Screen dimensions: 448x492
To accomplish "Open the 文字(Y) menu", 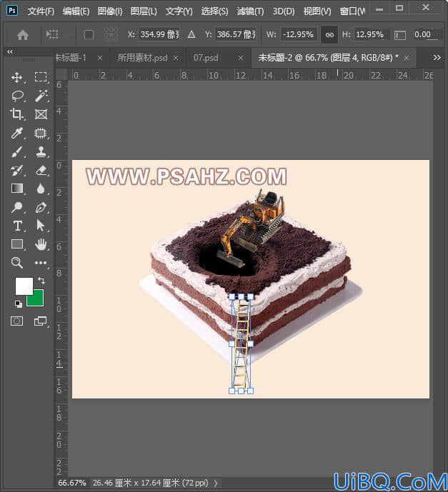I will pos(179,11).
